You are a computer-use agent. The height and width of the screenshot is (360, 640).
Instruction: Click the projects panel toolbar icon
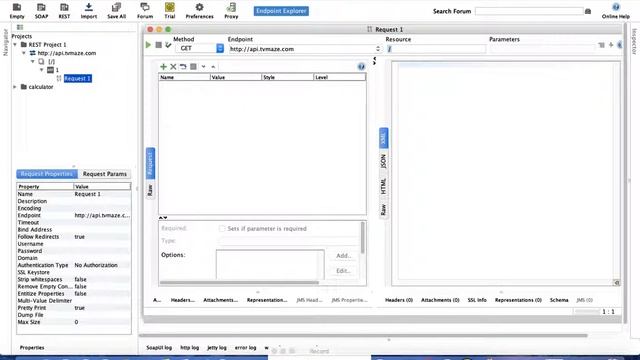pos(20,27)
